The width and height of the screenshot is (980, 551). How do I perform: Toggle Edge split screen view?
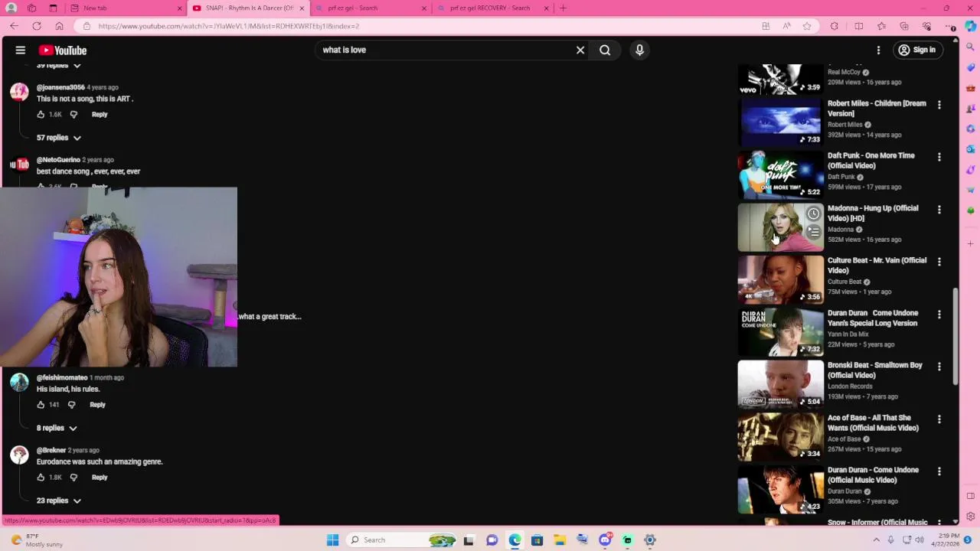click(858, 26)
